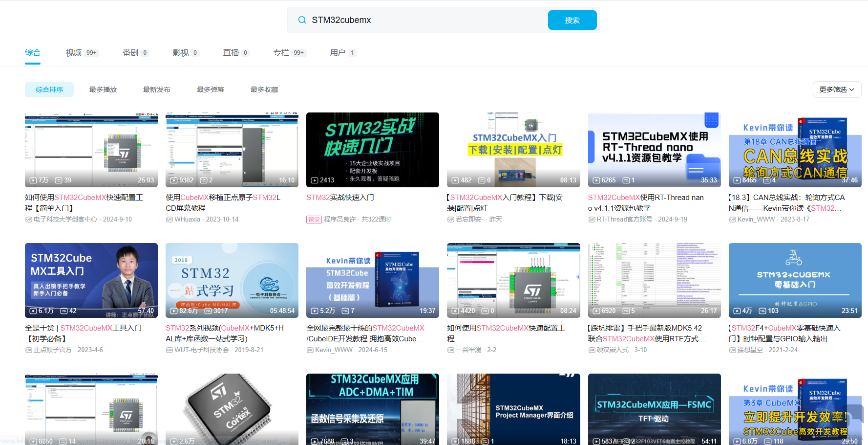Click the UP icon before 若忘即安-
Image resolution: width=868 pixels, height=445 pixels.
tap(450, 220)
